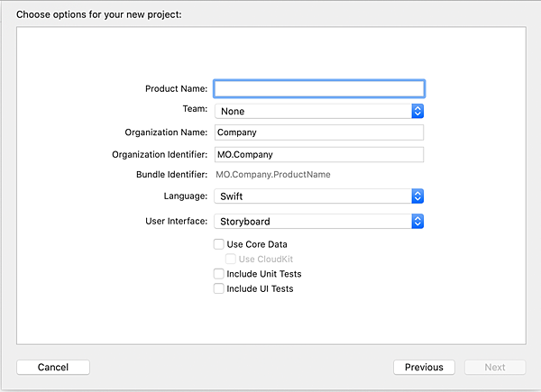The width and height of the screenshot is (541, 392).
Task: Click the blue arrows on User Interface popup
Action: (x=417, y=221)
